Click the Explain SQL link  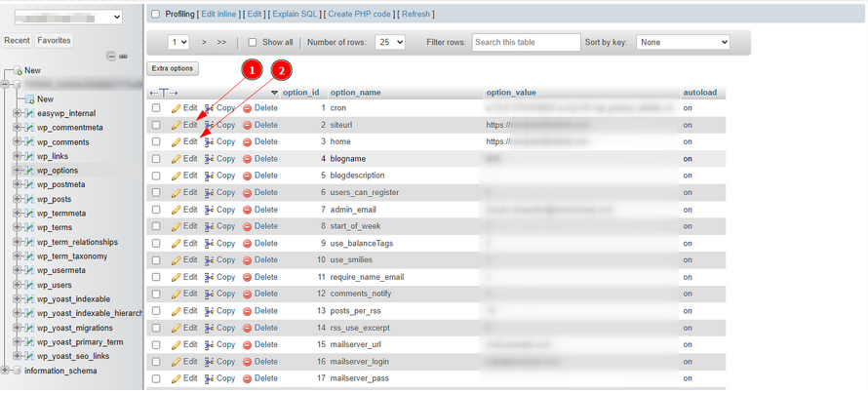(296, 14)
